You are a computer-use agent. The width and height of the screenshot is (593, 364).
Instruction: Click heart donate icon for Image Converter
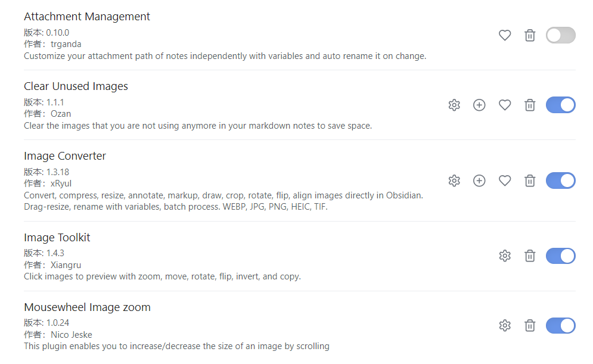[x=505, y=181]
